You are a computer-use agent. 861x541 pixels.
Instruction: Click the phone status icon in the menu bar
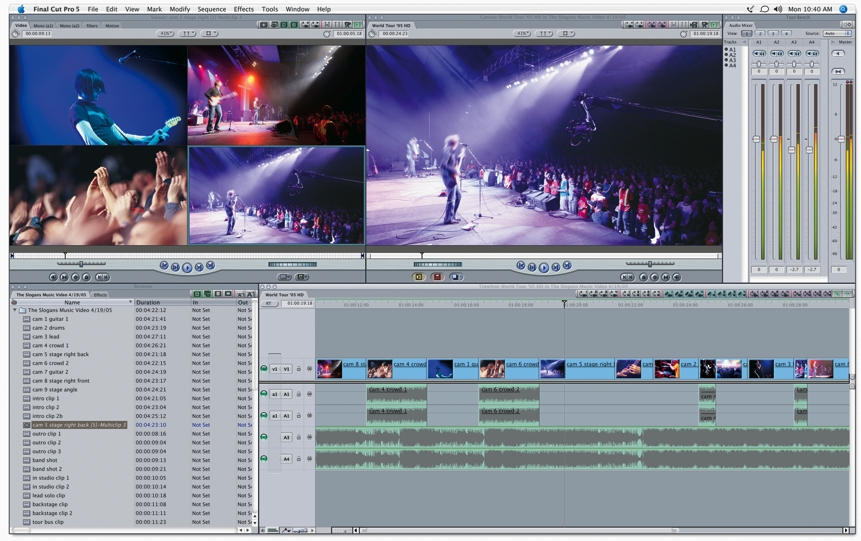coord(750,9)
